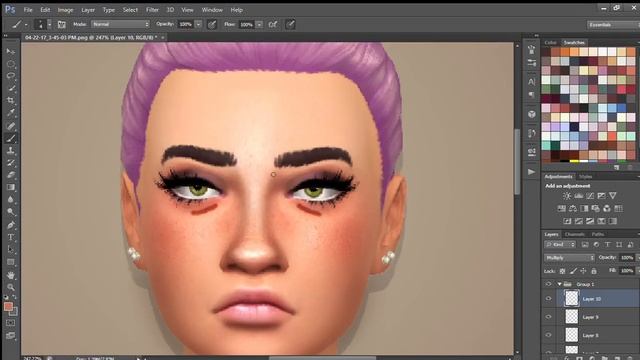Open the File menu
The height and width of the screenshot is (360, 640).
28,10
